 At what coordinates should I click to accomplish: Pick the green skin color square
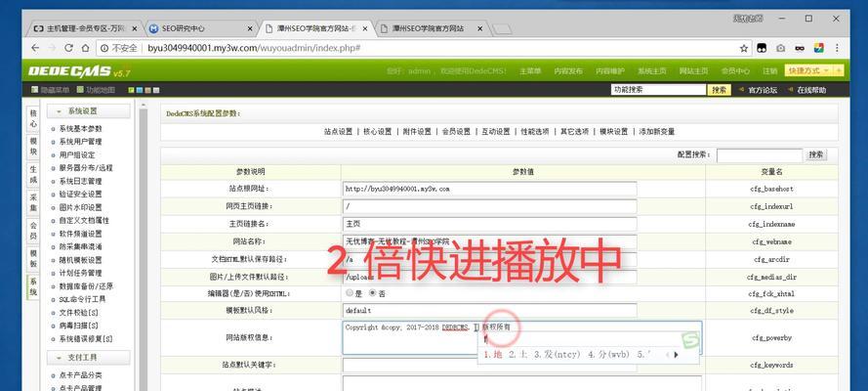pos(131,90)
